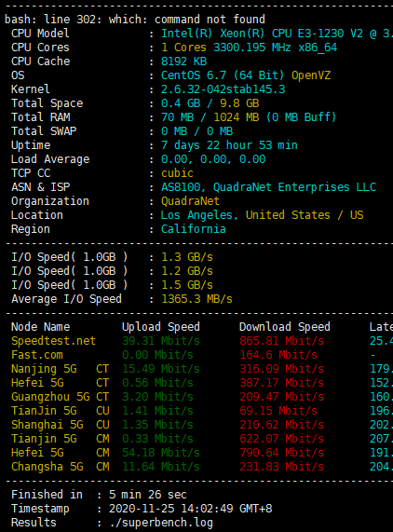This screenshot has height=532, width=393.
Task: Click the Changsha upload speed 11.64 Mbit/s
Action: tap(161, 466)
